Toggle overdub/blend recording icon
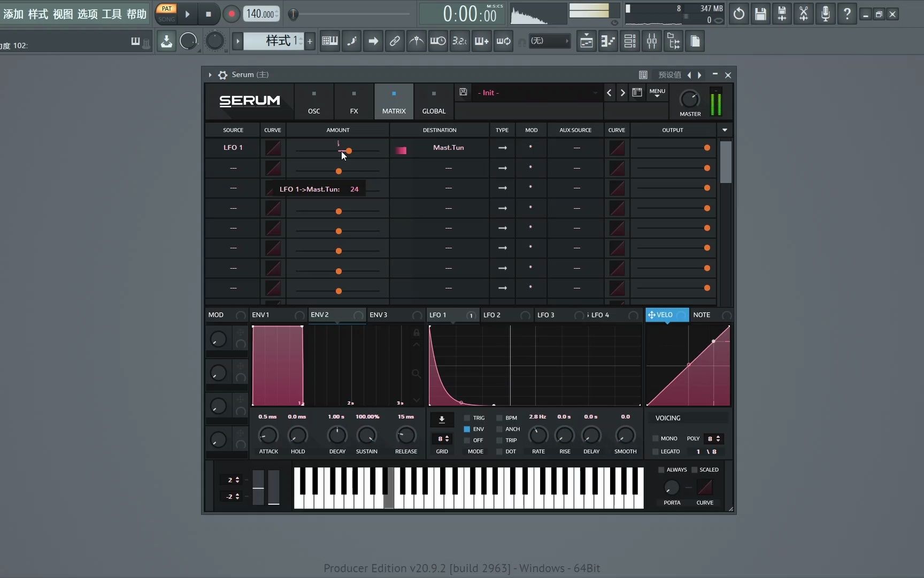 [481, 41]
